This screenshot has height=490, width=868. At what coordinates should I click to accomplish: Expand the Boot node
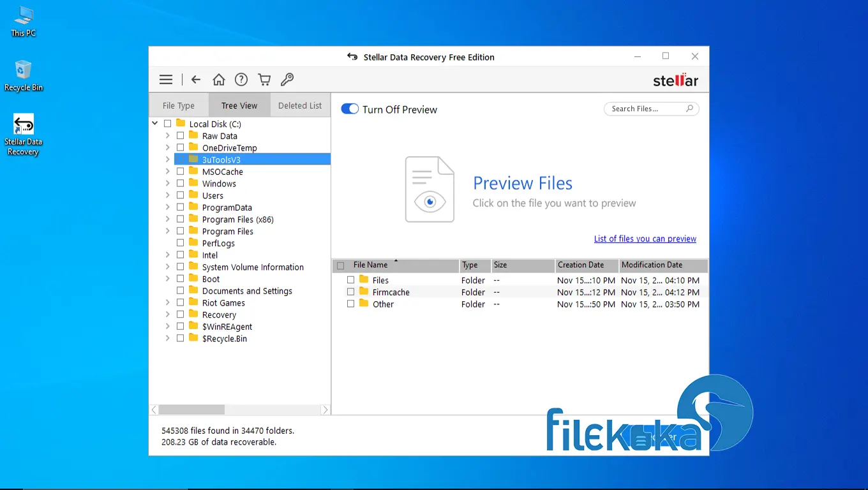[167, 279]
